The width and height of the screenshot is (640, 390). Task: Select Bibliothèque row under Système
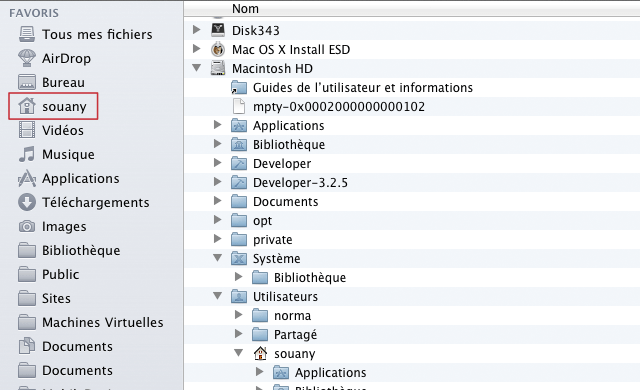(412, 277)
